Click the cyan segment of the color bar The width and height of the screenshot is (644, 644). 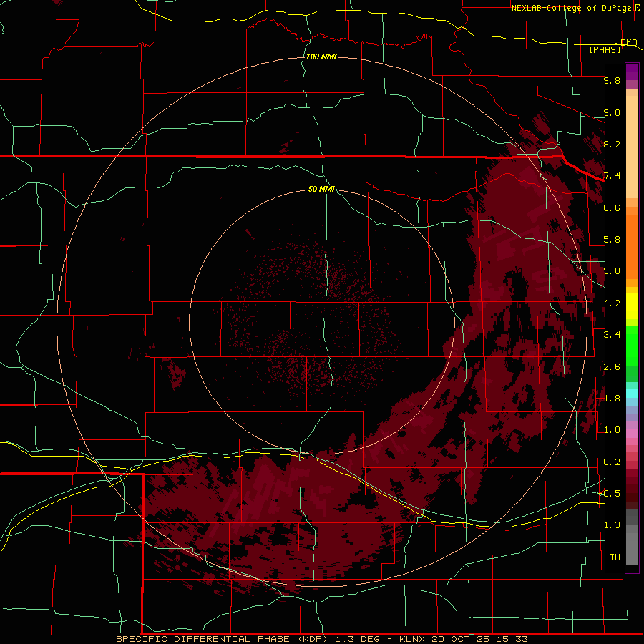tap(632, 394)
